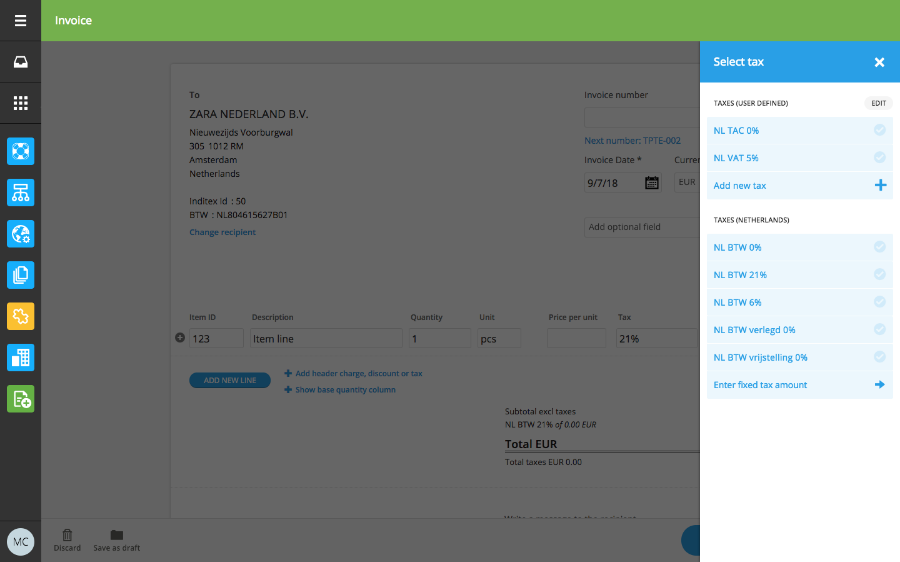Image resolution: width=900 pixels, height=562 pixels.
Task: Select the NL BTW 6% checkmark
Action: (879, 302)
